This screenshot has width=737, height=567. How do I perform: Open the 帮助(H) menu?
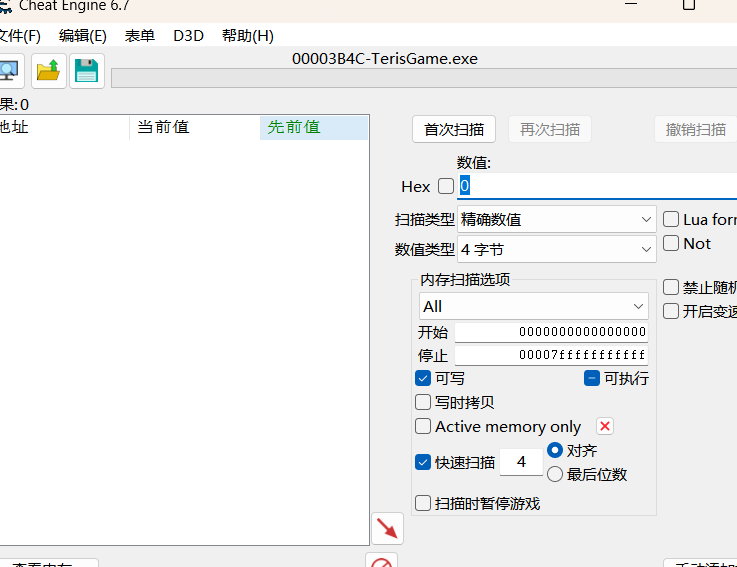(247, 35)
